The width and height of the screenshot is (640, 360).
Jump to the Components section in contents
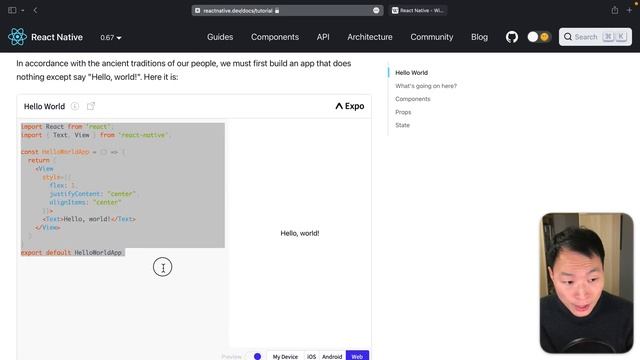[413, 99]
